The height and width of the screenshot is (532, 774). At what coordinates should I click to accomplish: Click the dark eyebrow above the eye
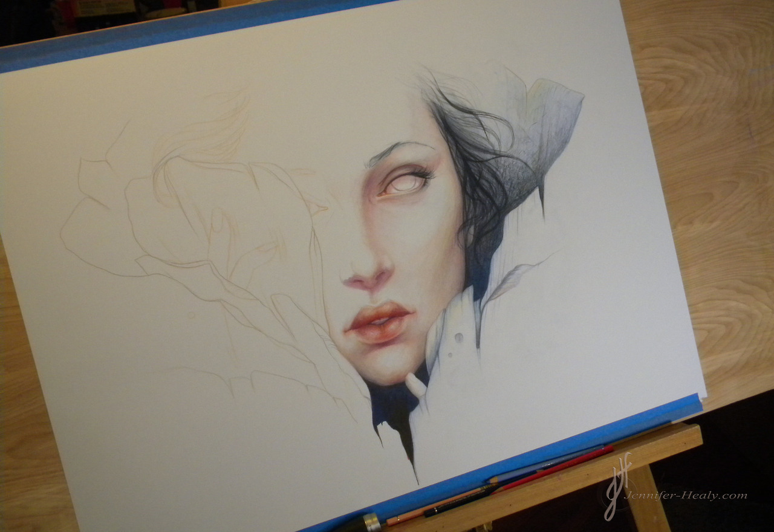(x=394, y=149)
